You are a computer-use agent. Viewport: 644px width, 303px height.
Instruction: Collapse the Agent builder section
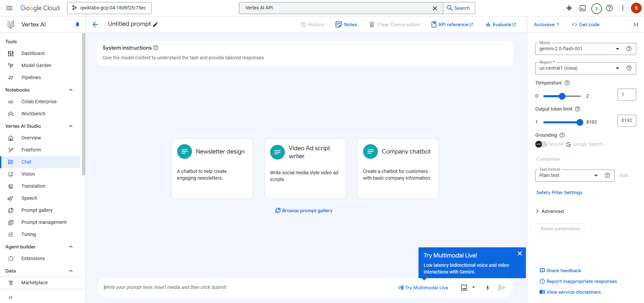(x=71, y=247)
